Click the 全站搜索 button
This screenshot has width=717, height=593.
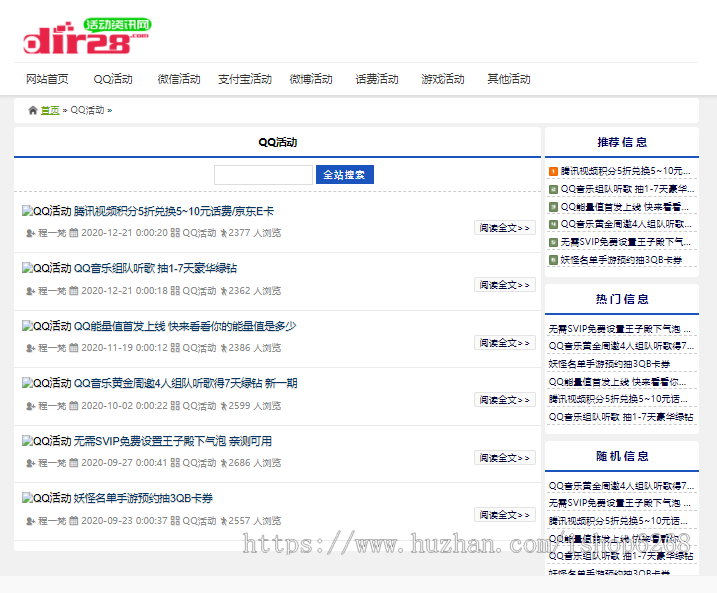345,175
